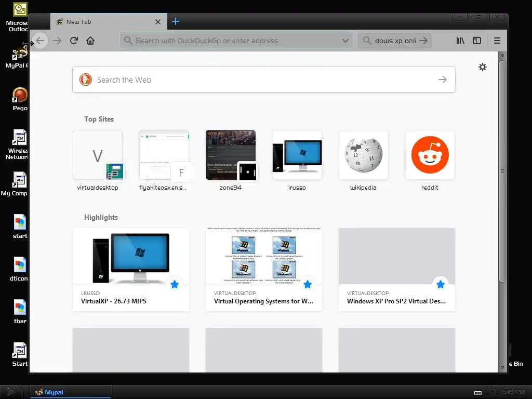This screenshot has height=399, width=532.
Task: Click the Top Sites section heading
Action: [x=99, y=119]
